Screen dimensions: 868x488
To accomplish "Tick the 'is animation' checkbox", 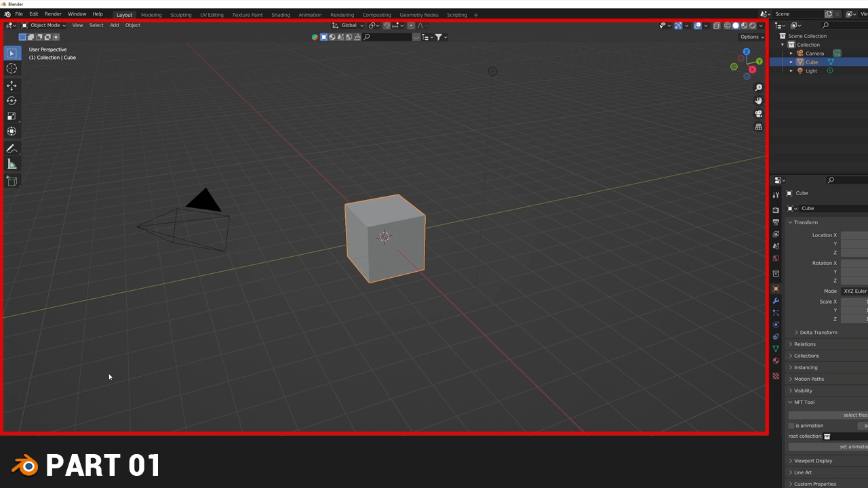I will tap(791, 426).
